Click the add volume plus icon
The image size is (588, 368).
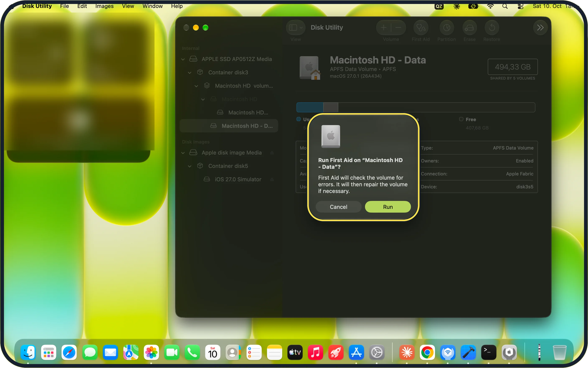(384, 28)
